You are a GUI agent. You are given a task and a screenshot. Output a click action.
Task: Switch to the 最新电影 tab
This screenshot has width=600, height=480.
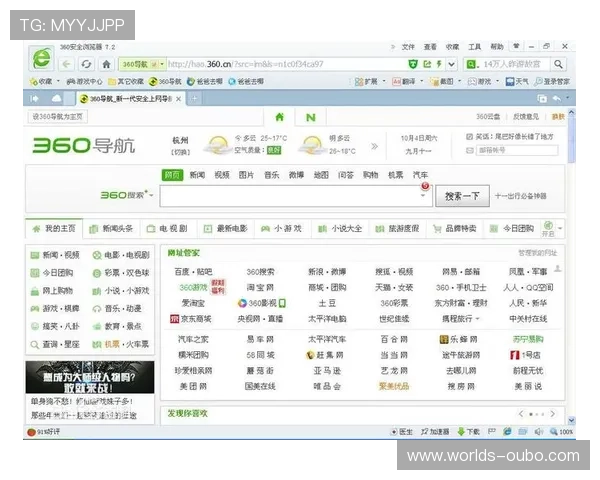point(226,229)
